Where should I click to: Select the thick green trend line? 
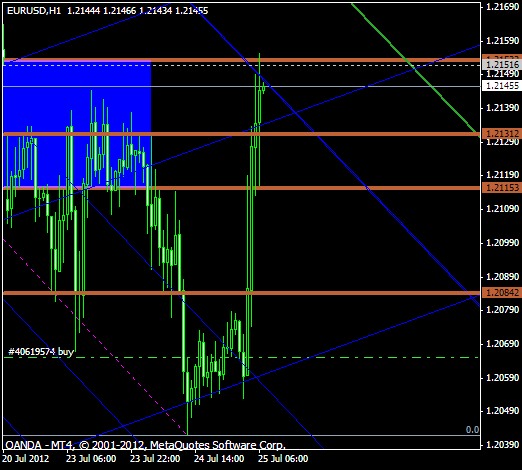point(415,69)
